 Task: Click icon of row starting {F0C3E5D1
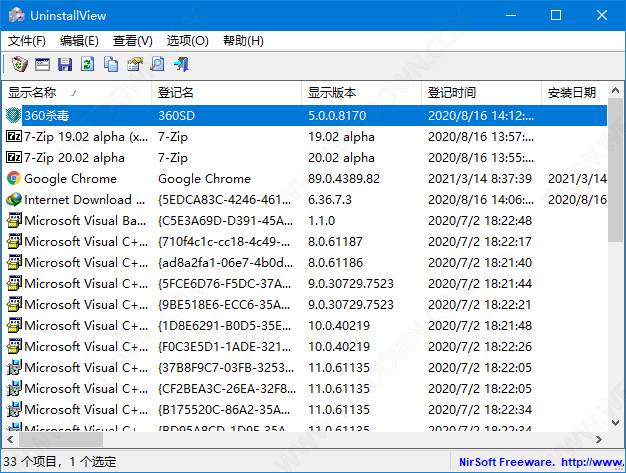14,346
